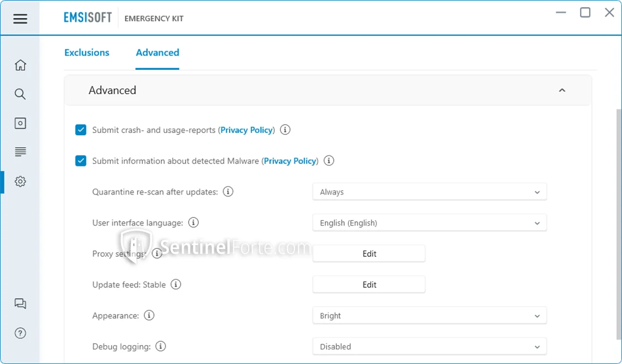Switch to the Exclusions tab
The width and height of the screenshot is (622, 364).
point(86,53)
